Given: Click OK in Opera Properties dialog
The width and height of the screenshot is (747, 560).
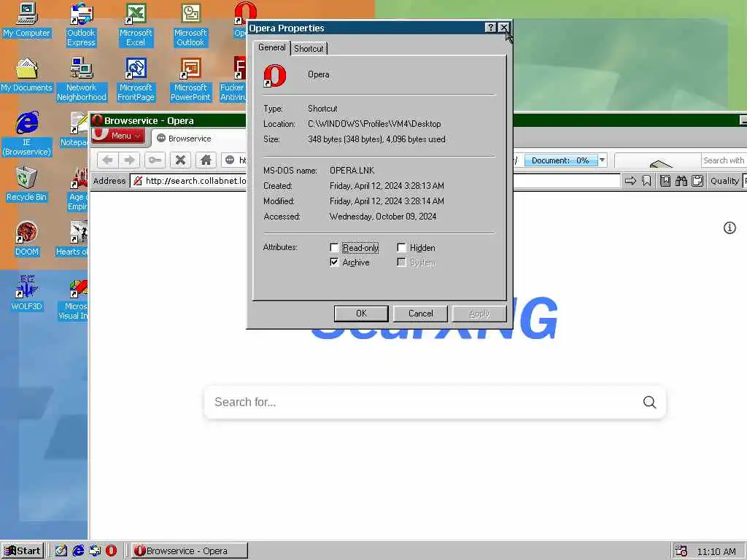Looking at the screenshot, I should tap(361, 314).
